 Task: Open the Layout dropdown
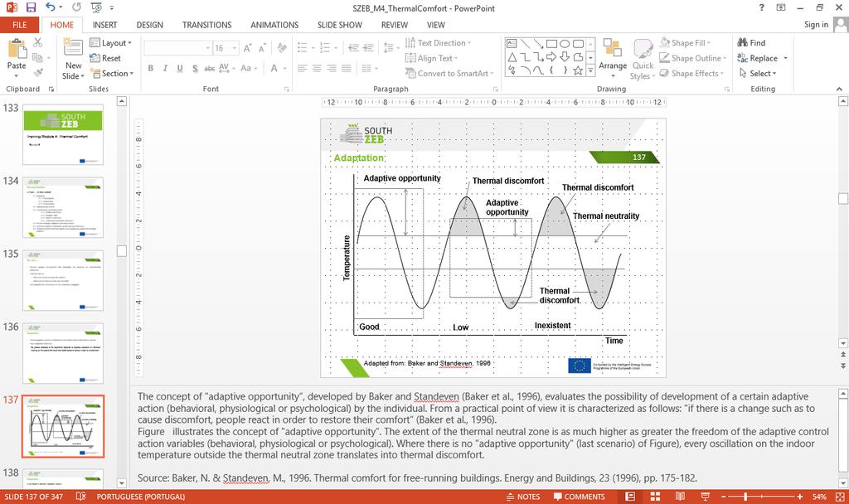click(x=110, y=43)
